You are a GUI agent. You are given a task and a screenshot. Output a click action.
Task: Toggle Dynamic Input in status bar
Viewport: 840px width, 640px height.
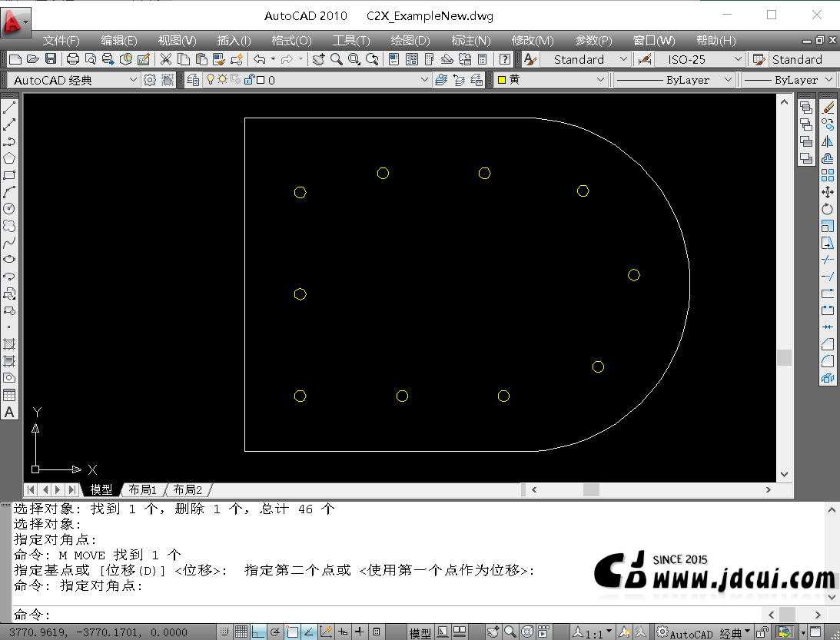pyautogui.click(x=343, y=632)
